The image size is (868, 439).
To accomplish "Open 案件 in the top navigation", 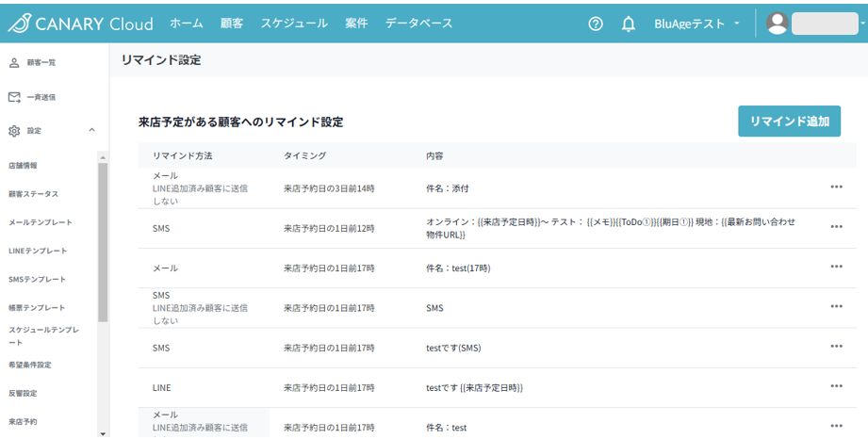I will click(x=356, y=24).
